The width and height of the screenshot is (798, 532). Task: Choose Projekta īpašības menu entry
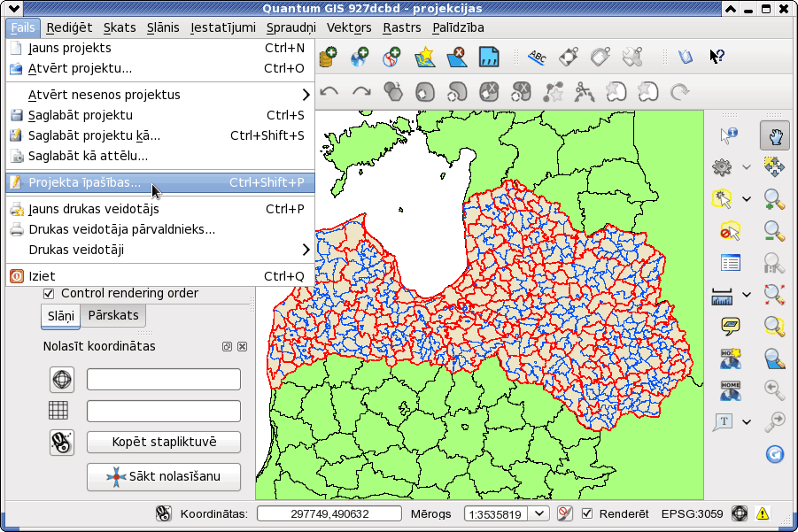pyautogui.click(x=159, y=182)
